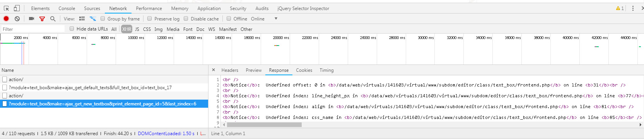Toggle the waterfall overview view icon
Screen dimensions: 644x139
click(93, 19)
